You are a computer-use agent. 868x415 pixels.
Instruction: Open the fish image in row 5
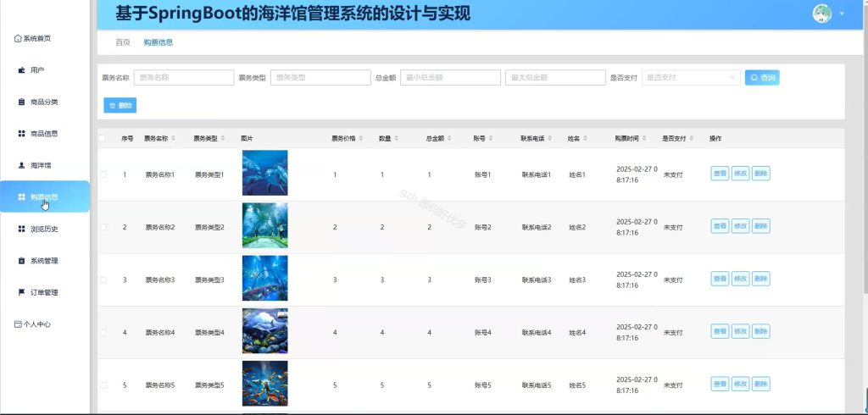[x=264, y=384]
